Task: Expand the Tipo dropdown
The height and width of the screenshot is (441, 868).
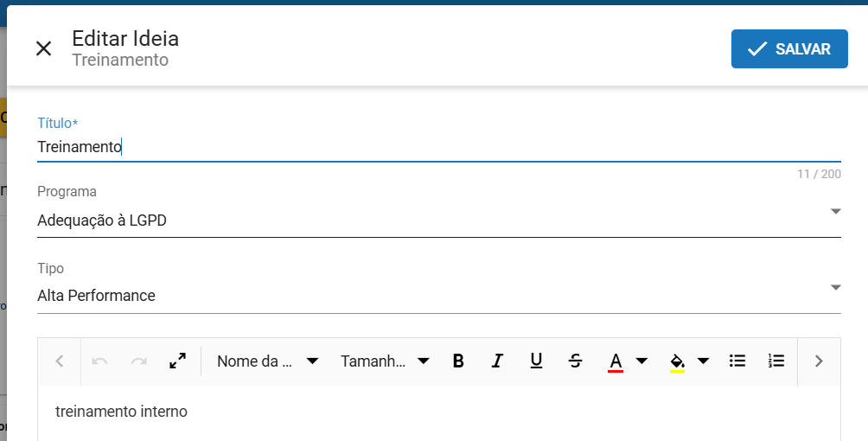Action: (x=438, y=296)
